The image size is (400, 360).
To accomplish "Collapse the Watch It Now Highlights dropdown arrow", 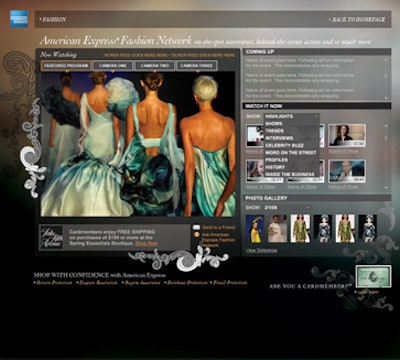I will 316,116.
